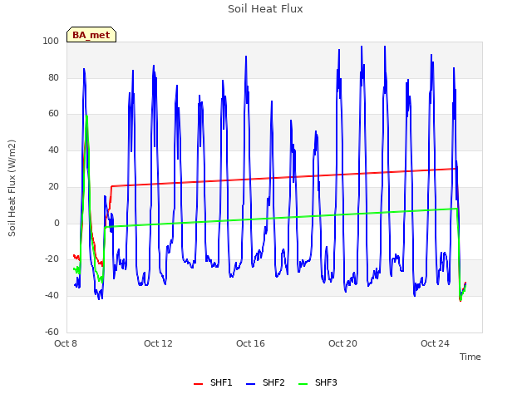The image size is (532, 399).
Task: Click the -40 y-axis tick label
Action: tap(52, 296)
